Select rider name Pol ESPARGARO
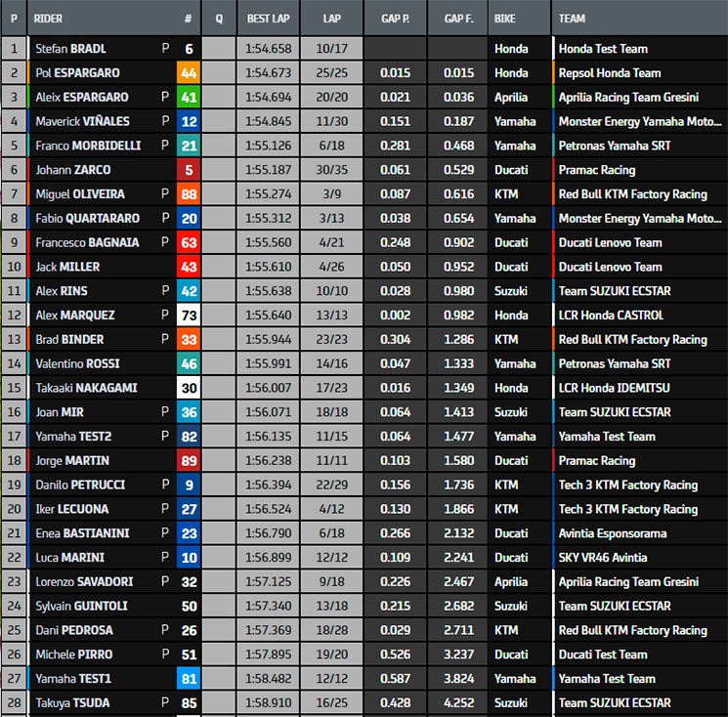This screenshot has height=717, width=728. (77, 73)
